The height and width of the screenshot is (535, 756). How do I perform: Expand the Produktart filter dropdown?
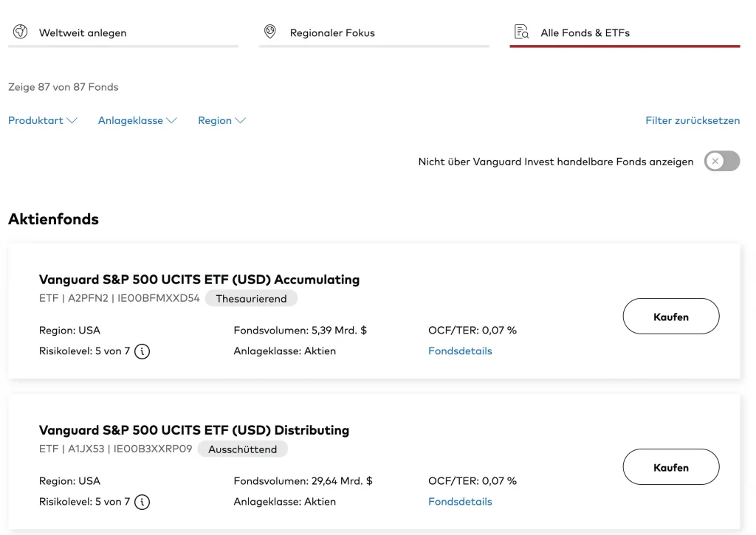point(43,120)
